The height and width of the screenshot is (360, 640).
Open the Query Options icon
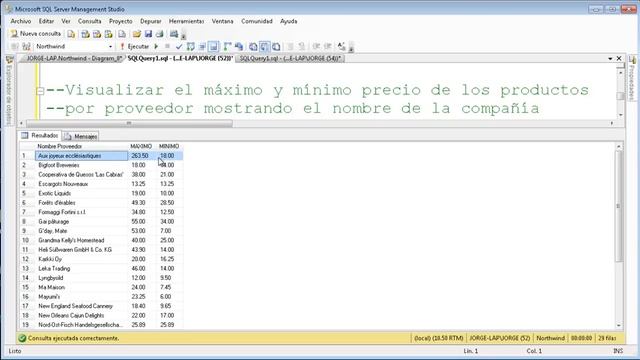point(202,47)
